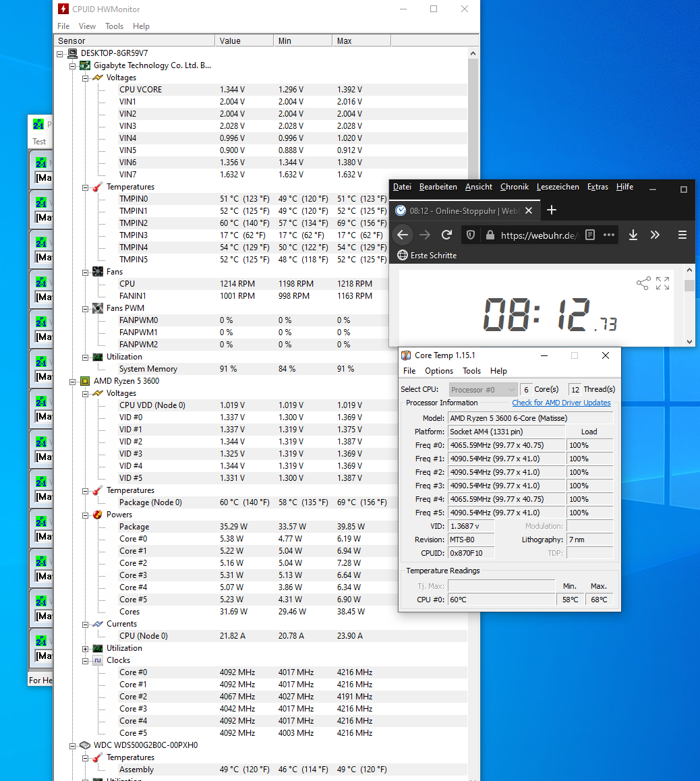Click the Firefox forward arrow button
700x781 pixels.
pos(425,235)
